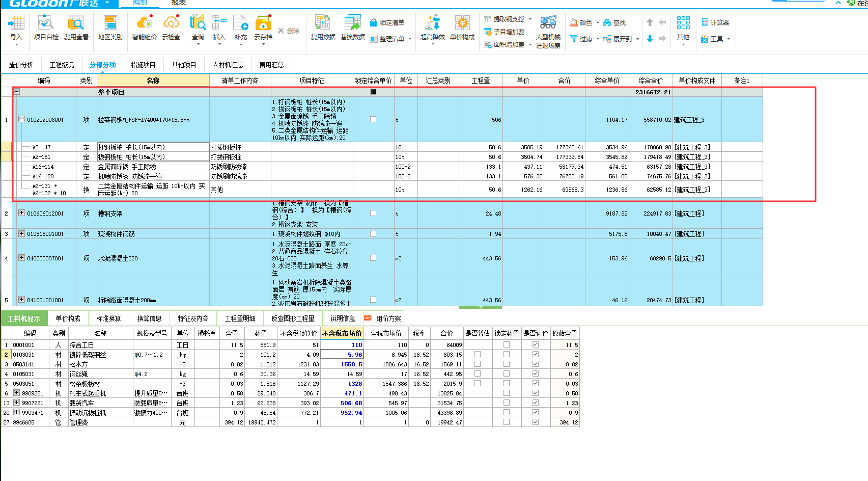This screenshot has width=868, height=481.
Task: Open the 组价方案 lower tab
Action: coord(384,318)
